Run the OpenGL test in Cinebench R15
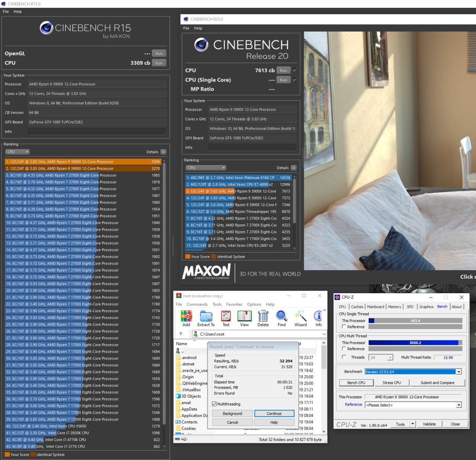Screen dimensions: 476x460 coord(159,54)
